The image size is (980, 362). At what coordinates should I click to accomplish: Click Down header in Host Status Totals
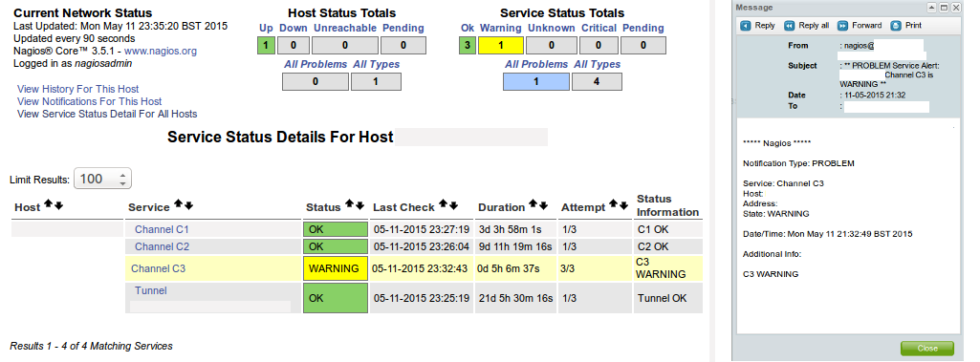(294, 28)
